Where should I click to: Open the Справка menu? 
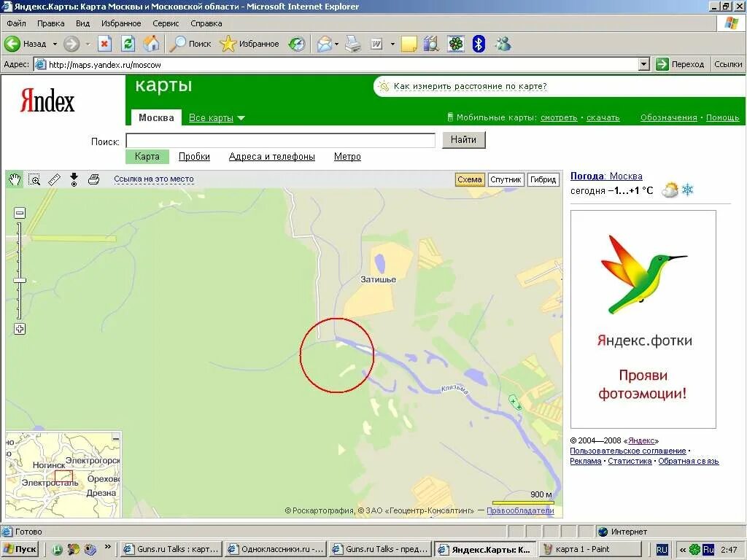(206, 23)
